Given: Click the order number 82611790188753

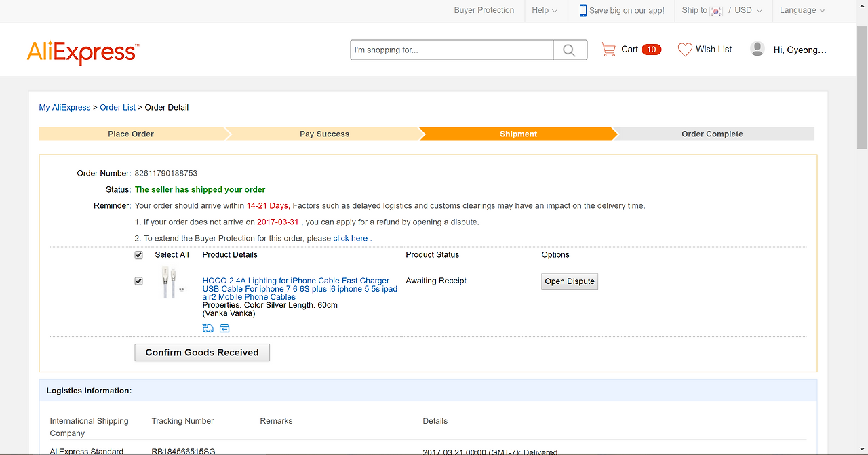Looking at the screenshot, I should point(166,174).
